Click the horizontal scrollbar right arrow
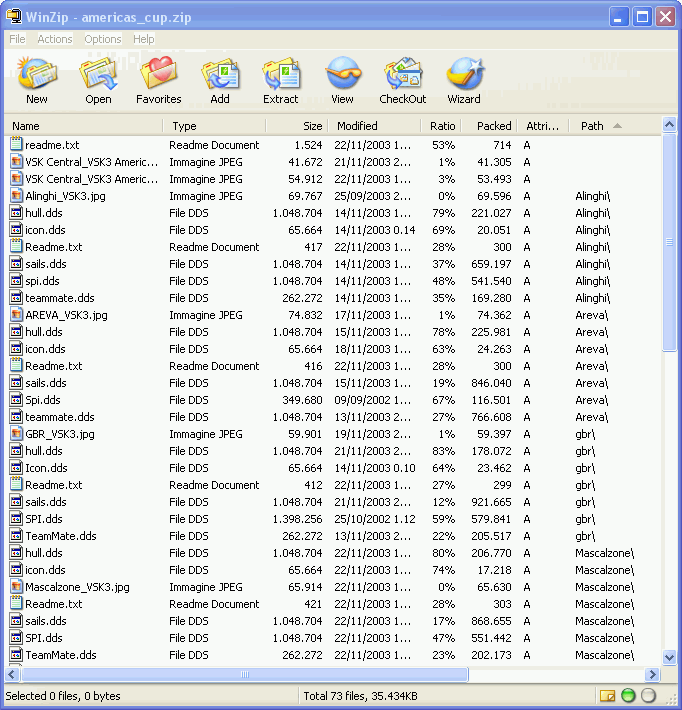The image size is (682, 710). pyautogui.click(x=652, y=674)
